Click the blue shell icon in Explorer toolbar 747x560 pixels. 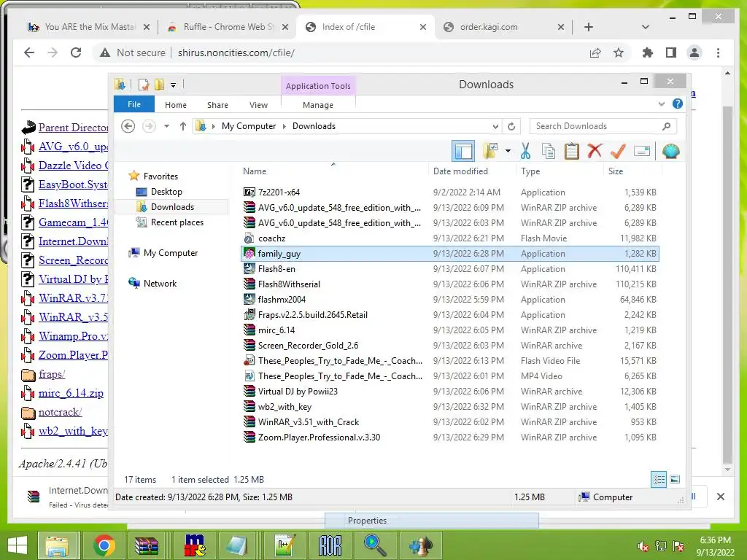[x=671, y=151]
